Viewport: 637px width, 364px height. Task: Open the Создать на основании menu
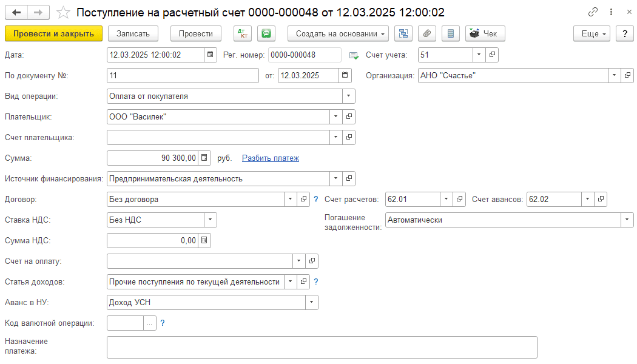pyautogui.click(x=338, y=34)
